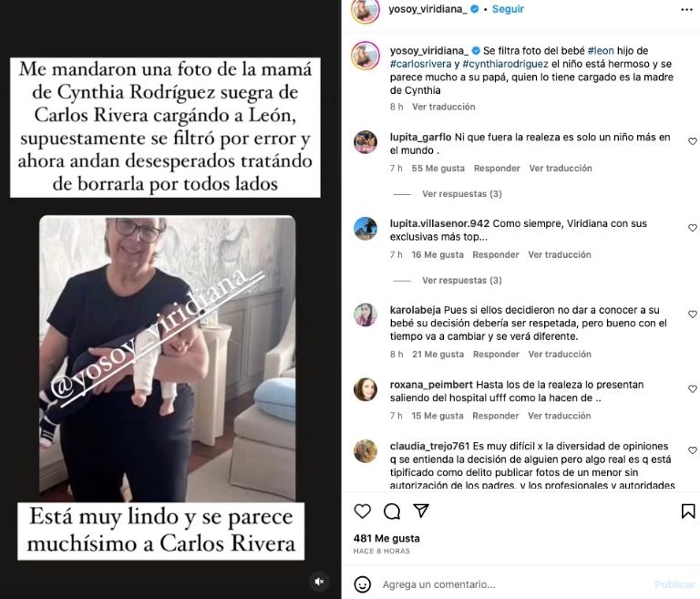Unmute the video with the speaker icon
Viewport: 700px width, 599px height.
(x=319, y=582)
